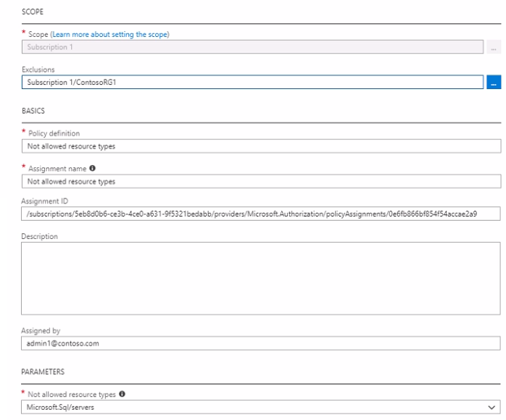Open the Exclusions picker ellipsis button
The width and height of the screenshot is (506, 420).
tap(494, 83)
